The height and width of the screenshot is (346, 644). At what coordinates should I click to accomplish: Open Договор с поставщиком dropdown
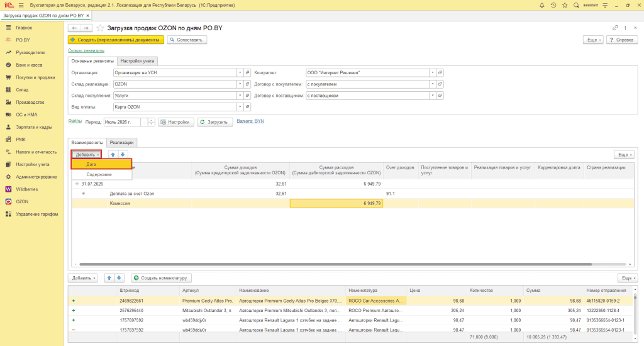click(433, 96)
